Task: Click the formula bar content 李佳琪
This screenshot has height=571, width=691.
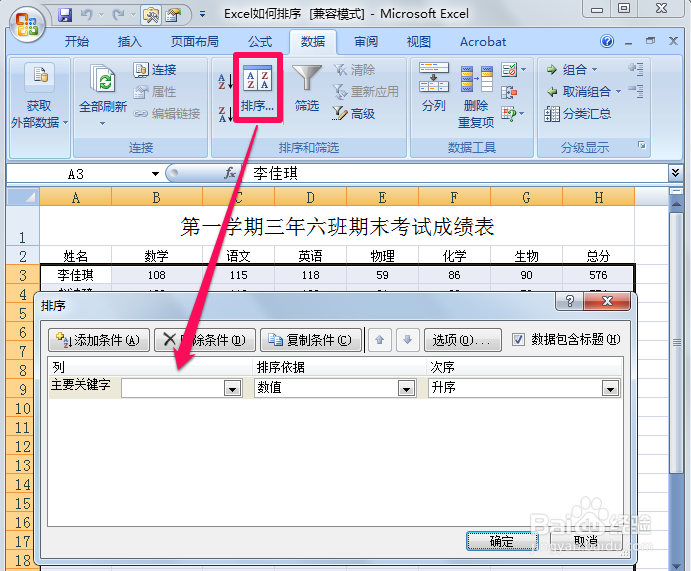Action: 275,173
